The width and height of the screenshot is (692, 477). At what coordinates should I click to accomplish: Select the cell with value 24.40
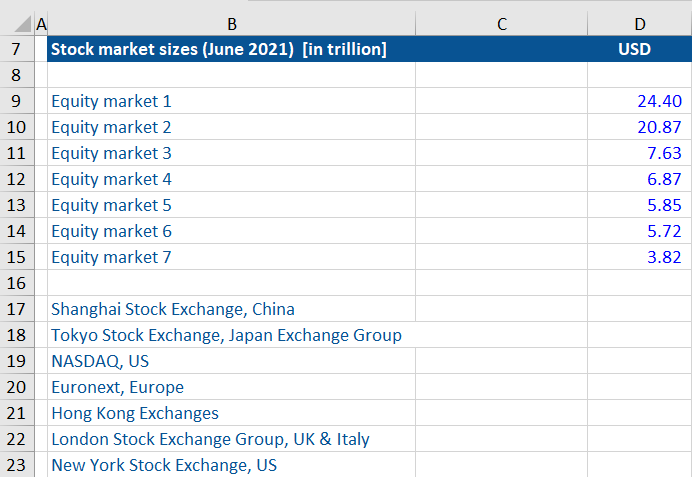[x=639, y=101]
